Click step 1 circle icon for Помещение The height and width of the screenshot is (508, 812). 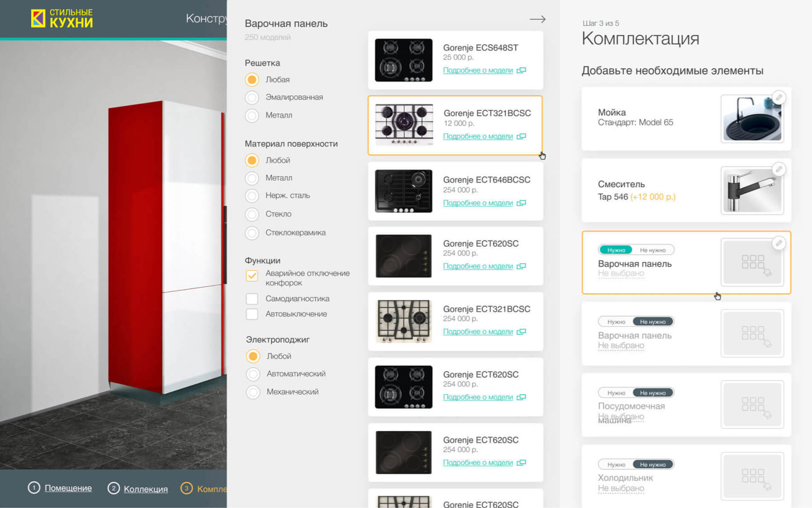34,488
